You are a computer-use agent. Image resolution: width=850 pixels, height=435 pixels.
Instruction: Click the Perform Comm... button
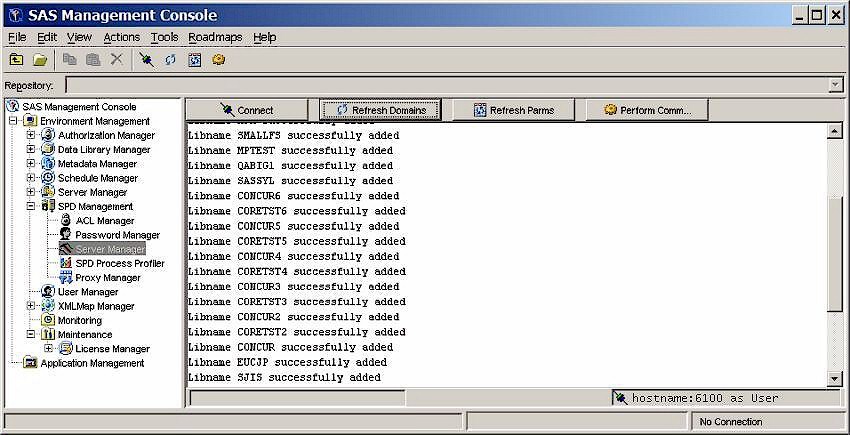click(x=647, y=110)
